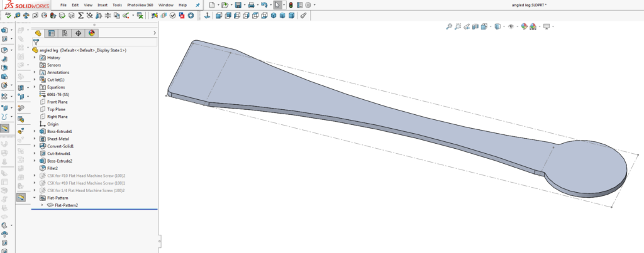
Task: Open the File menu
Action: pos(64,5)
